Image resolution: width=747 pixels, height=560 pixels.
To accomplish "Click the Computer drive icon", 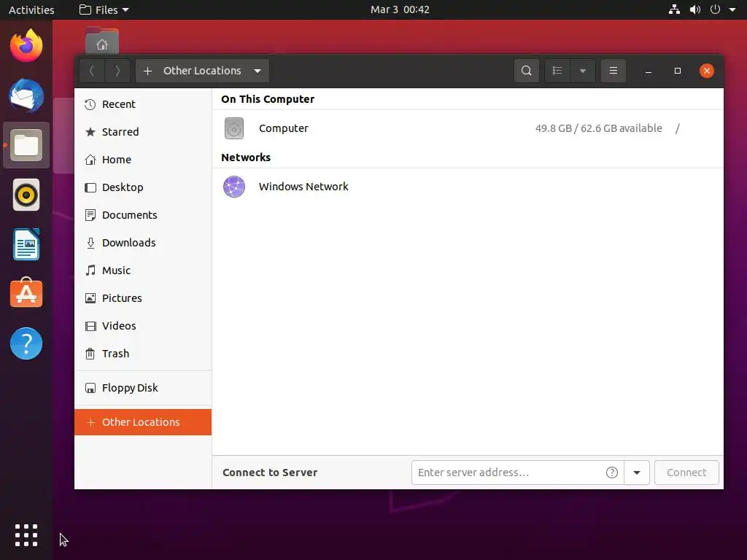I will (x=234, y=128).
